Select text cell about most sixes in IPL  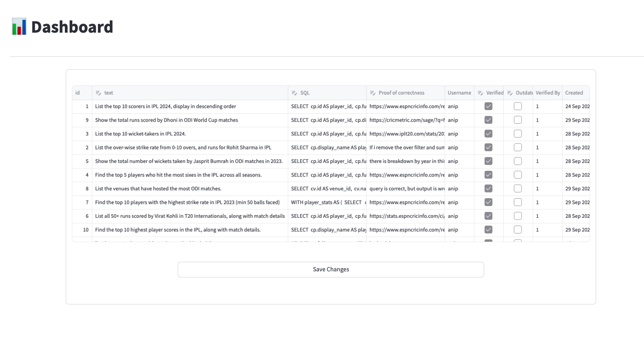tap(179, 175)
